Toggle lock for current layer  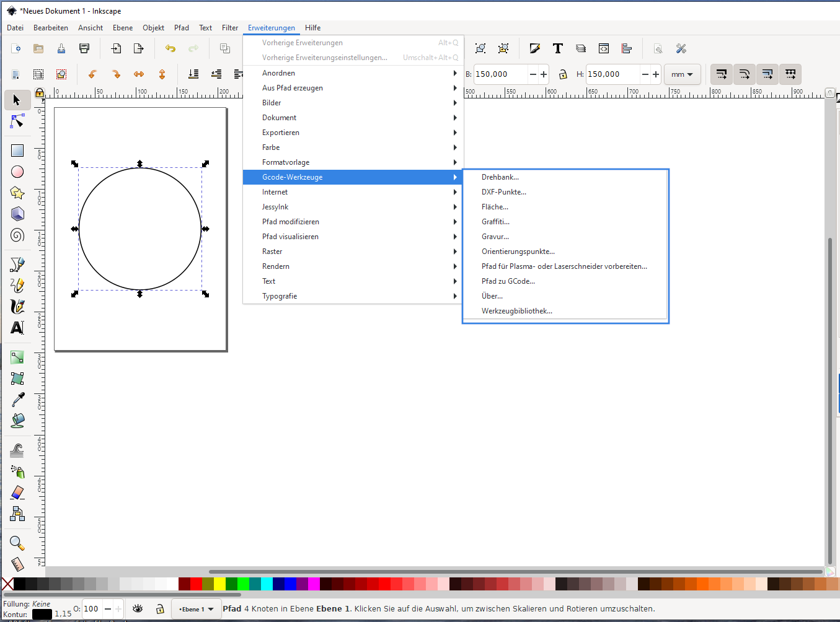pyautogui.click(x=160, y=609)
